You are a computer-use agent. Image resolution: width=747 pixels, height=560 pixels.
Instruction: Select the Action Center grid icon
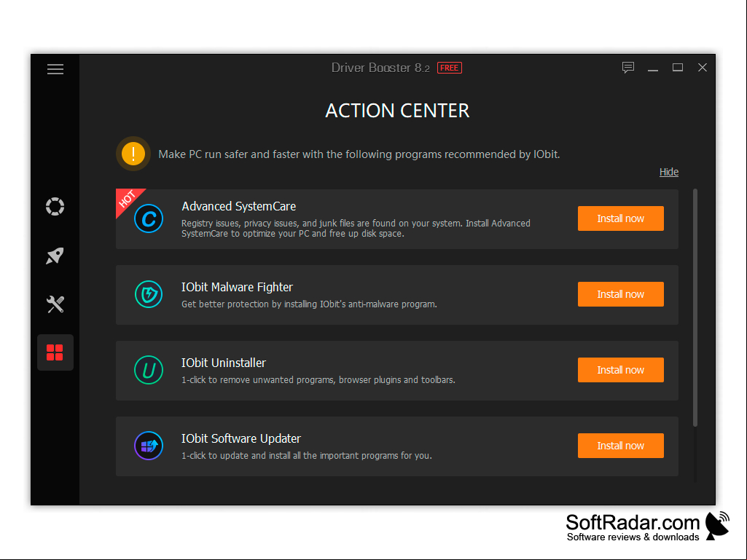[x=55, y=352]
